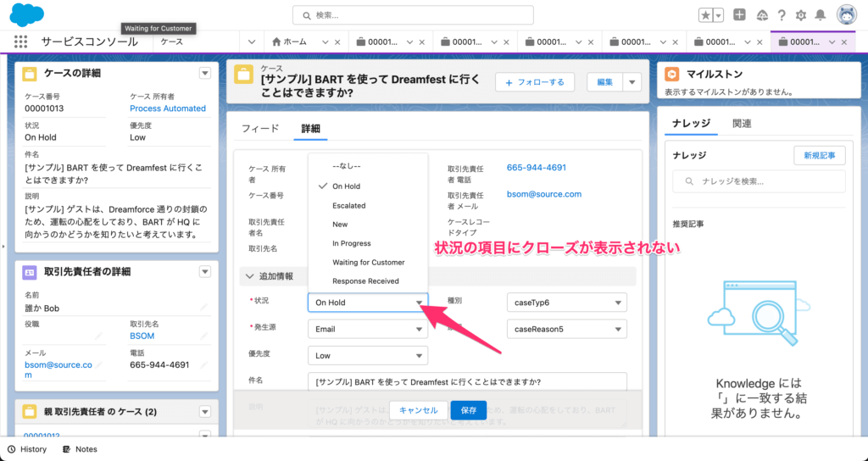Click the global search field
The width and height of the screenshot is (868, 461).
point(413,15)
